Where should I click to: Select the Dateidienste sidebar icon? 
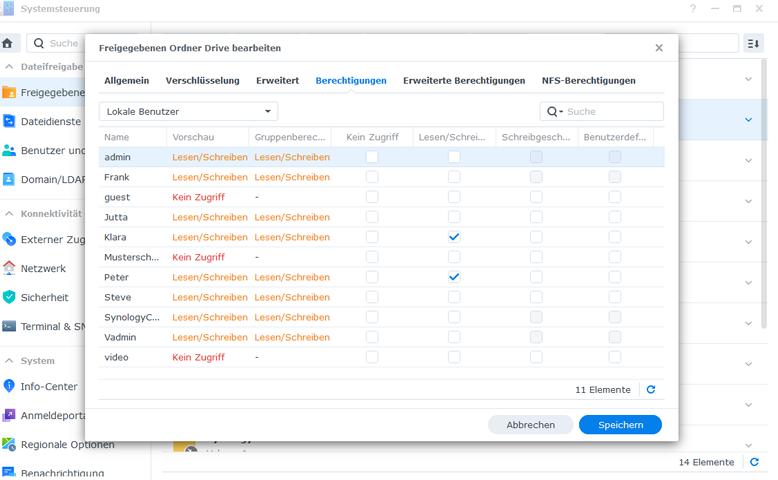[9, 121]
